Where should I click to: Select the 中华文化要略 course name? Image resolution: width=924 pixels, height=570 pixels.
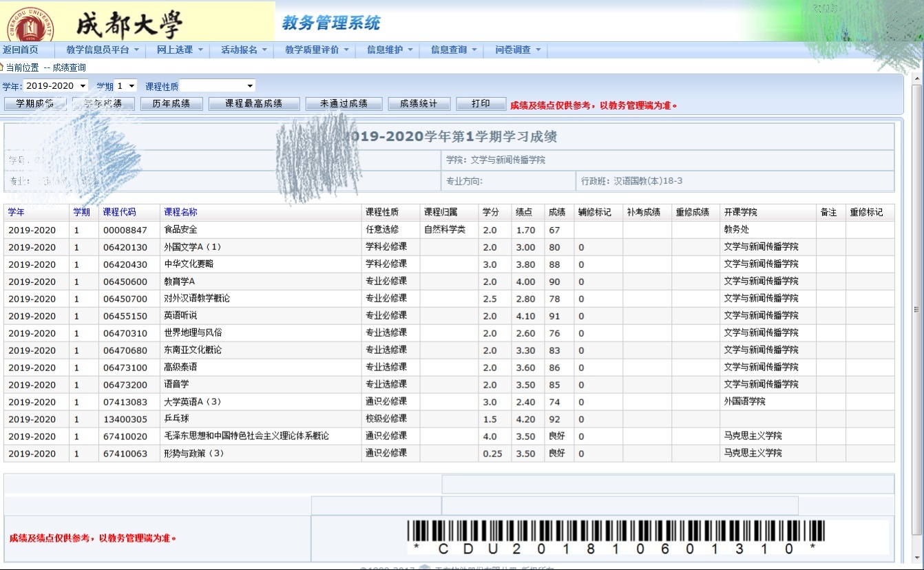tap(189, 264)
